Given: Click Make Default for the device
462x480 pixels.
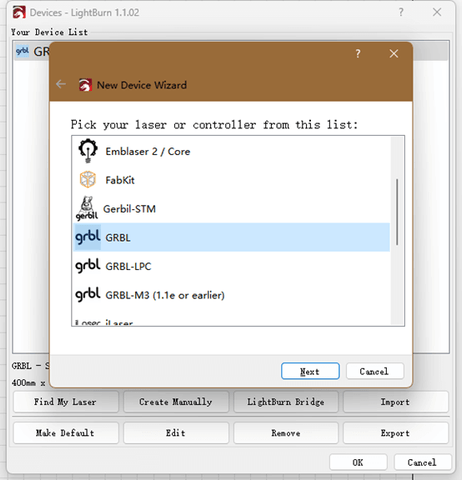Looking at the screenshot, I should (x=66, y=433).
